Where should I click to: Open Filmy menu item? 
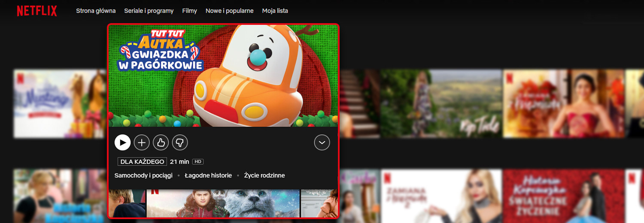pos(189,11)
